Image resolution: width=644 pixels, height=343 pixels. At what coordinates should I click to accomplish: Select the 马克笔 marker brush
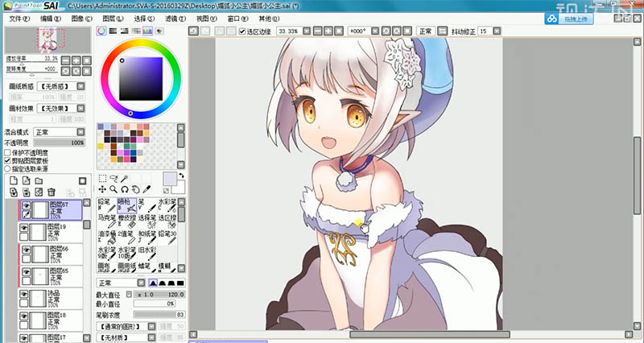[x=106, y=221]
